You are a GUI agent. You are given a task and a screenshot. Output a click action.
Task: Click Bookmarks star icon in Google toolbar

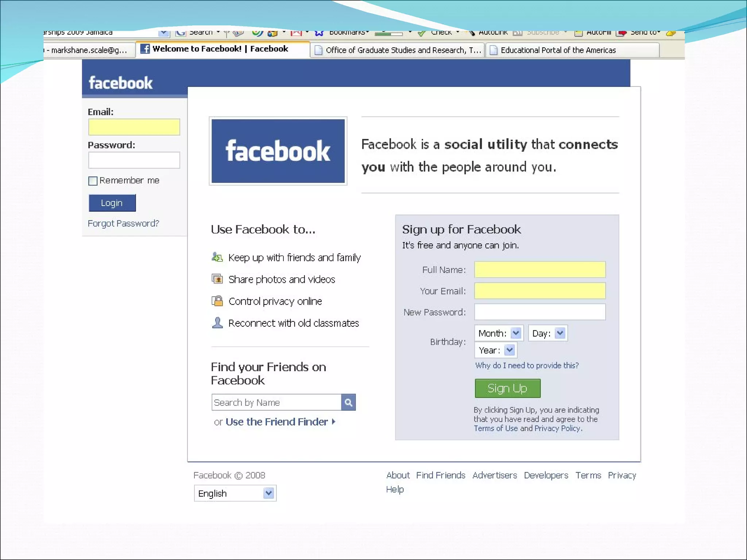(319, 33)
